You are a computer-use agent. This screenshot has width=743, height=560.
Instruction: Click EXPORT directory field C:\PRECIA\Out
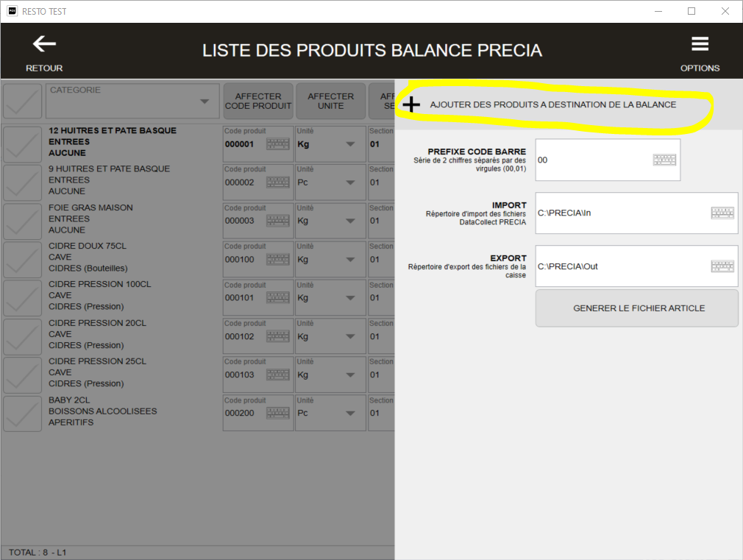637,266
